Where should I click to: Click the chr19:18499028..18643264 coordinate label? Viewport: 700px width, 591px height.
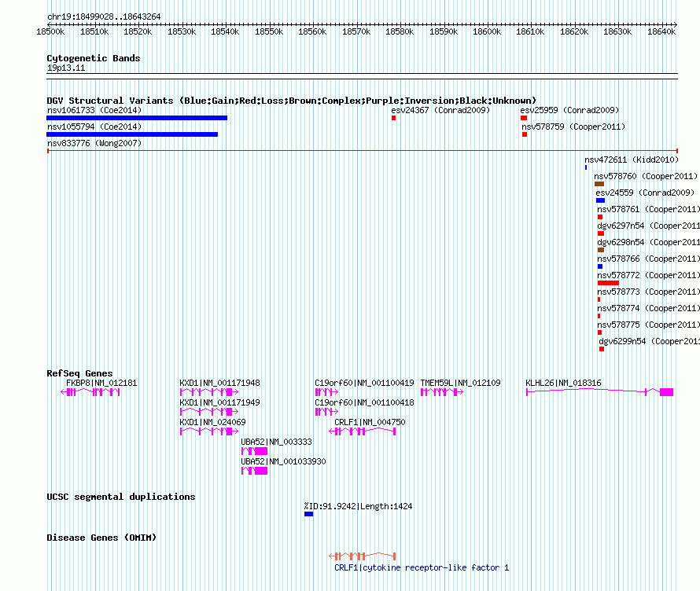click(x=104, y=17)
